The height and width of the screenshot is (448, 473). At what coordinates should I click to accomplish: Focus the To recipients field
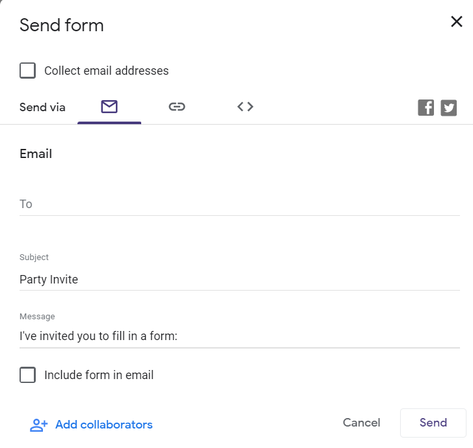(x=239, y=204)
